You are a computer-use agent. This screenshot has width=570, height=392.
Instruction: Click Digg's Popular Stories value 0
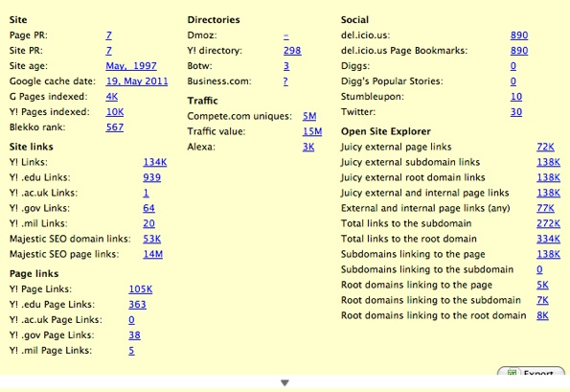pos(513,81)
